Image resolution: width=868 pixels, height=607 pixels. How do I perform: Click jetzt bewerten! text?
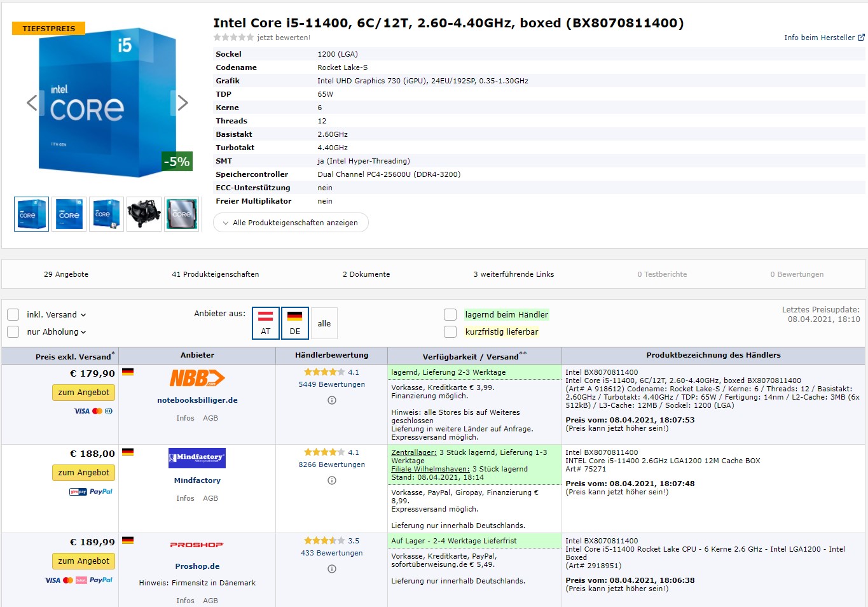(x=284, y=38)
